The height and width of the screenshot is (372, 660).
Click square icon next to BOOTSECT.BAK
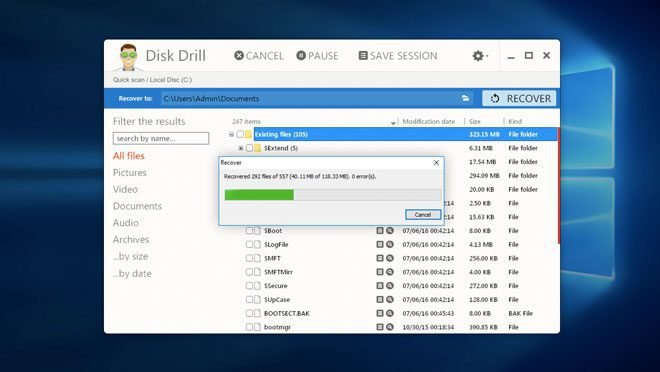coord(380,314)
